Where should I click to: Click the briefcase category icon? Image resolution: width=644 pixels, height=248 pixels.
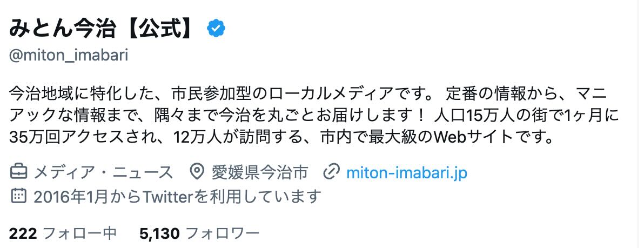pos(18,172)
